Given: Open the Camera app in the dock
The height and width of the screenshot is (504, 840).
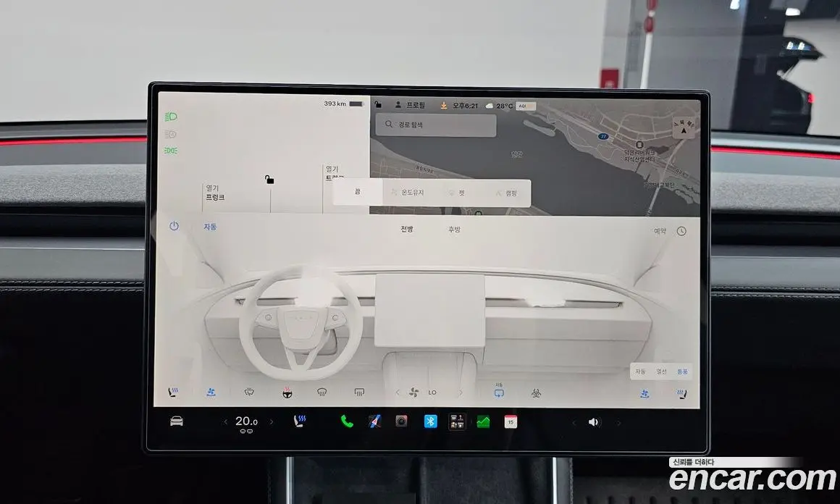Looking at the screenshot, I should click(401, 421).
